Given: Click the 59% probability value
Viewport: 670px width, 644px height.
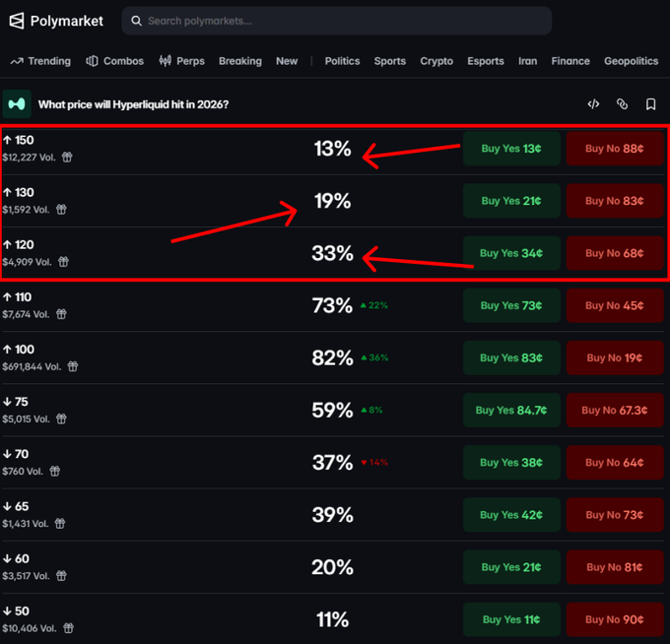Looking at the screenshot, I should (332, 410).
